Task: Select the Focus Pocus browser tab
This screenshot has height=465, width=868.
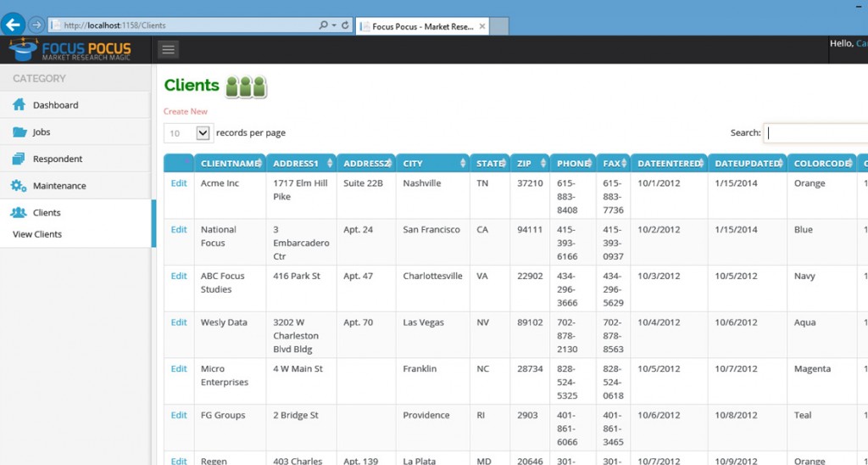Action: pos(422,26)
